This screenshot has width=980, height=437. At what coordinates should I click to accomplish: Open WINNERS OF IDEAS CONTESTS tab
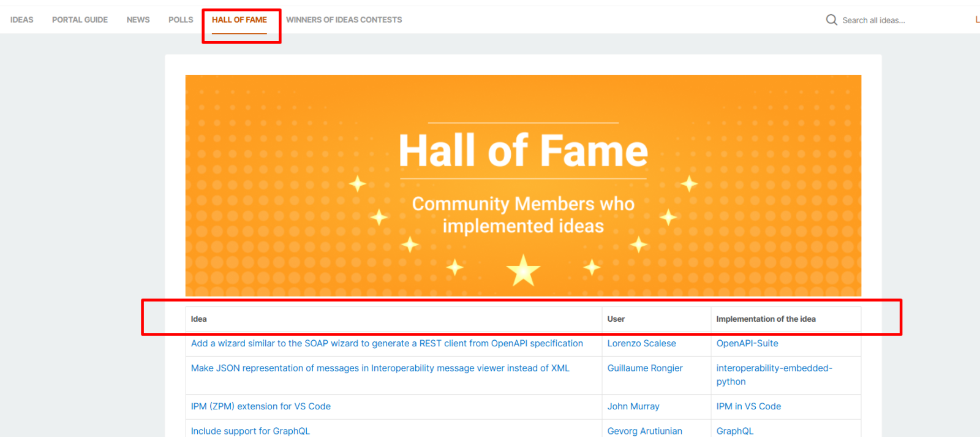point(344,20)
